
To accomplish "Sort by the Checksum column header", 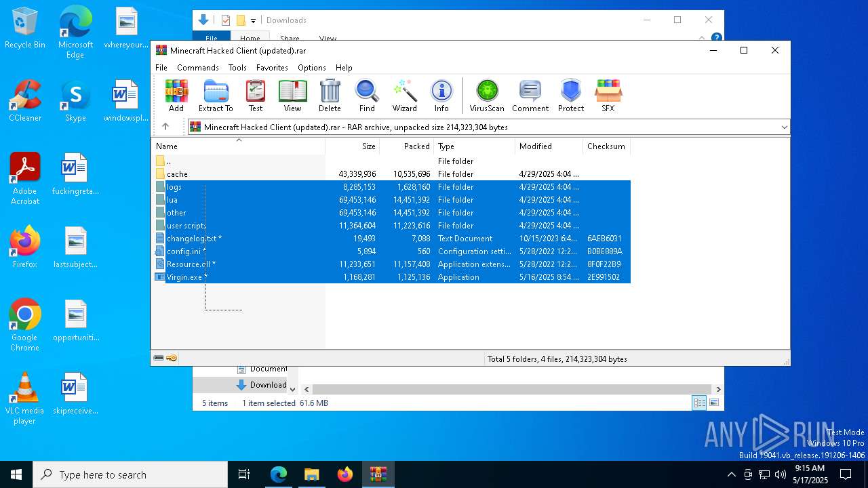I will [607, 146].
